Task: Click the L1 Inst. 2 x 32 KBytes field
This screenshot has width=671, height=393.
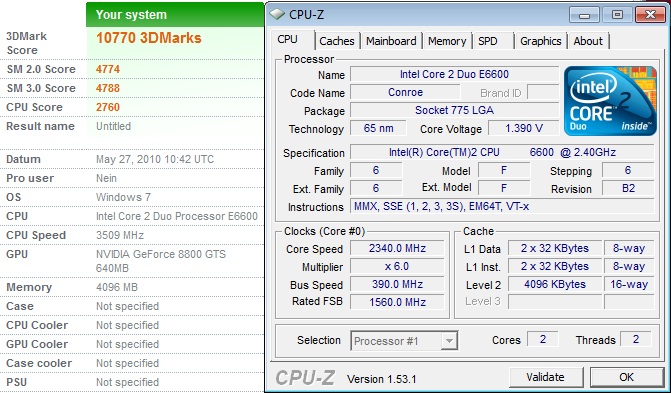Action: (x=555, y=266)
